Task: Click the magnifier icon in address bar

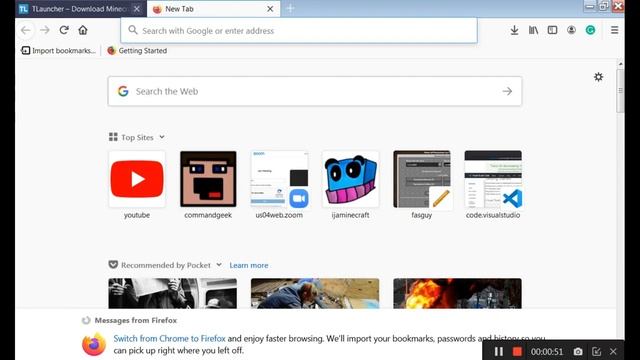Action: click(x=133, y=30)
